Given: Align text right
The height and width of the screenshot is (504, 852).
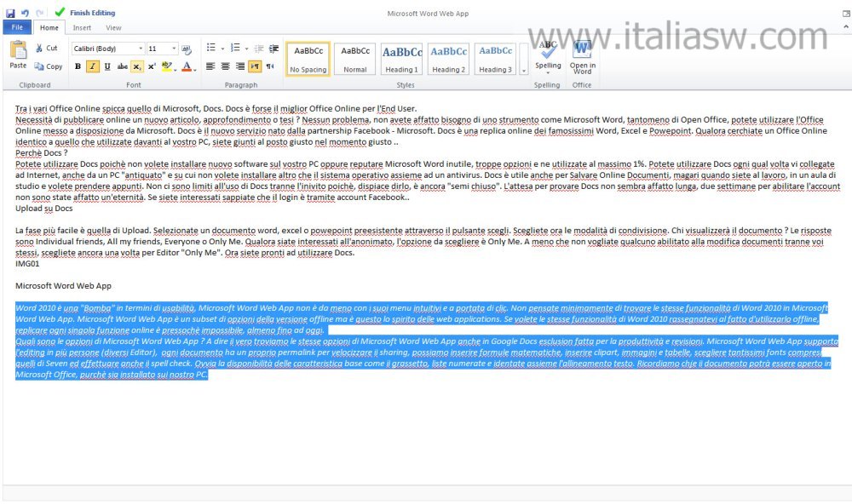Looking at the screenshot, I should pos(239,66).
